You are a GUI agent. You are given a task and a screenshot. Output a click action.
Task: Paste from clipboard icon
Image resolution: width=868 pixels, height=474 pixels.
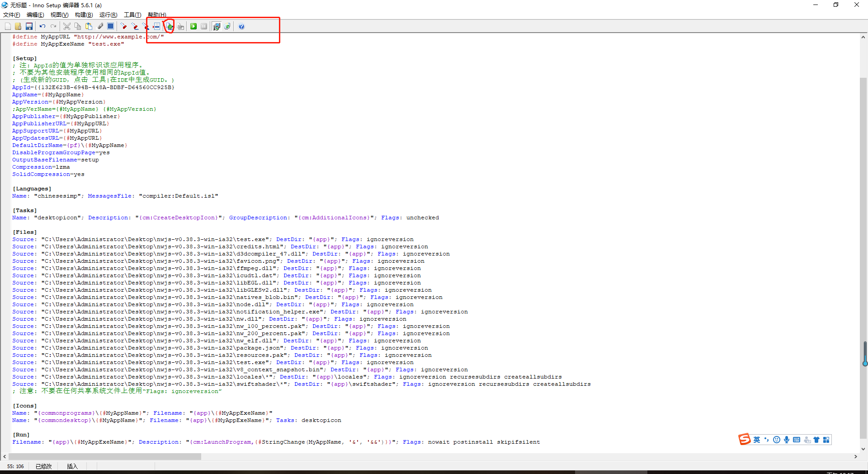click(x=89, y=26)
